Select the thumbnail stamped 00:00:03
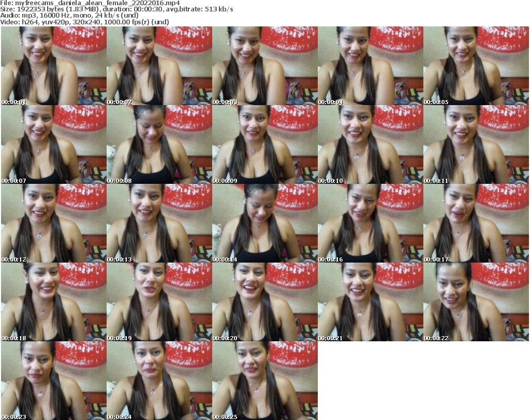The image size is (530, 420). pos(264,66)
